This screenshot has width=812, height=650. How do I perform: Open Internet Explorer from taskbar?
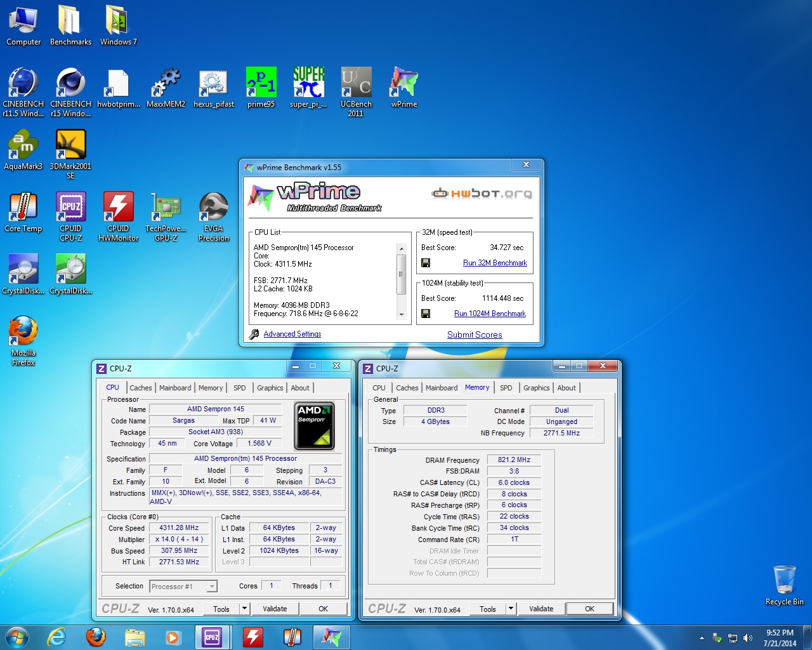pos(57,637)
